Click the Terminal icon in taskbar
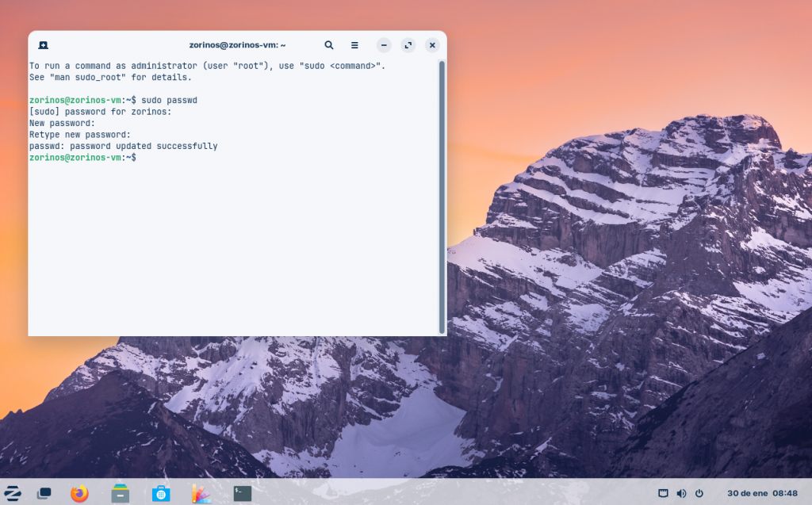812x505 pixels. click(243, 493)
